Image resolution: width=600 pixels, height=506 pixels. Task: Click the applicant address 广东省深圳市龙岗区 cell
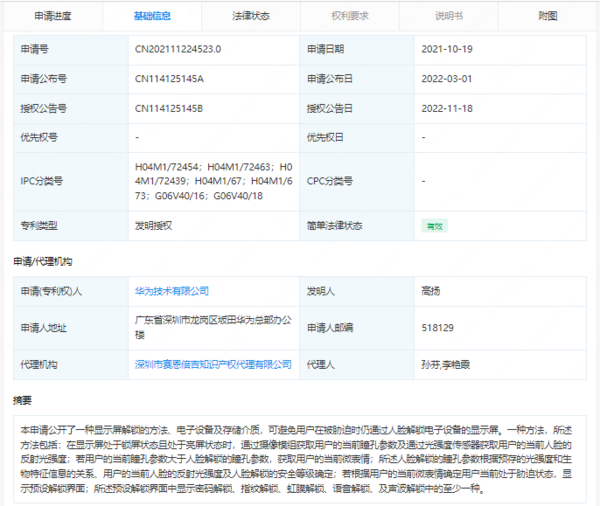point(213,328)
